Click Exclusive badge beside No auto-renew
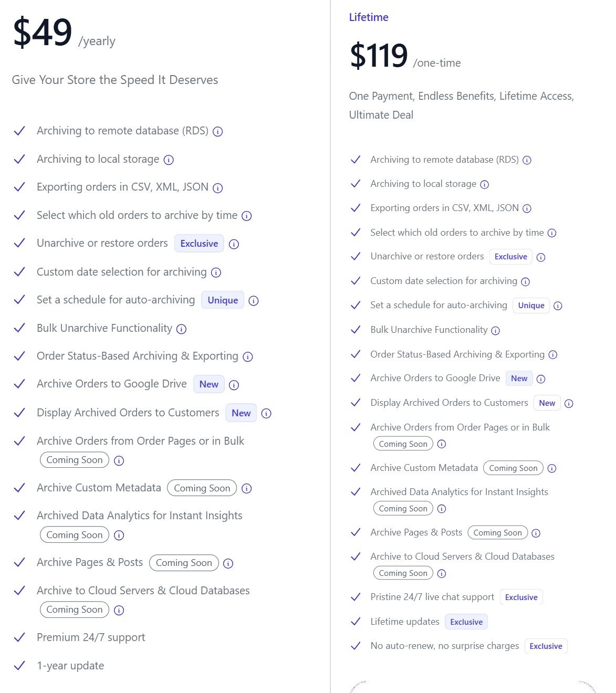616x693 pixels. [x=546, y=646]
